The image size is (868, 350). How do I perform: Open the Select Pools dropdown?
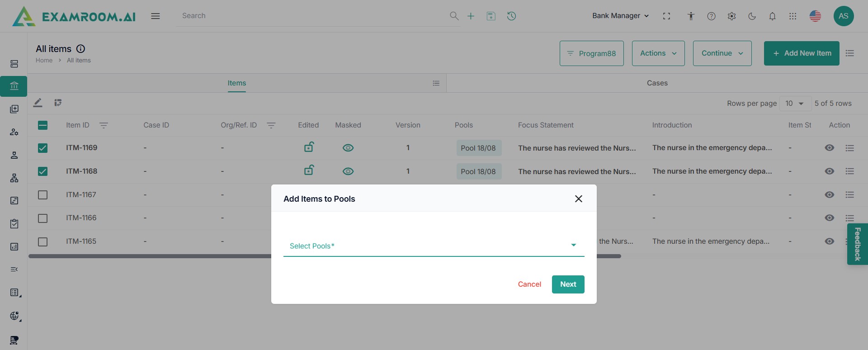click(433, 246)
